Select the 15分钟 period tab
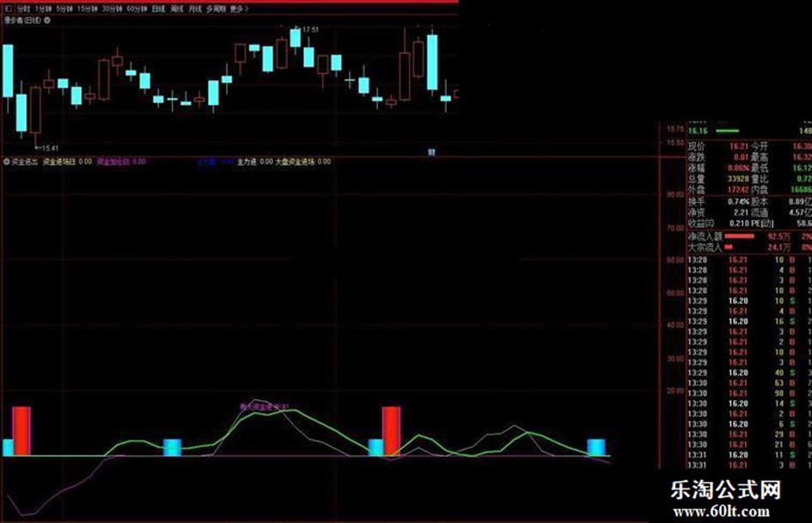812x523 pixels. coord(87,9)
